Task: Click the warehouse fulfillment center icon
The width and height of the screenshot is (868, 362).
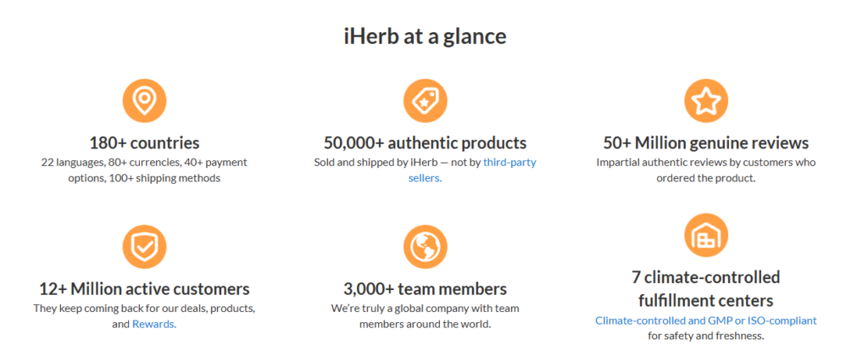Action: coord(705,236)
